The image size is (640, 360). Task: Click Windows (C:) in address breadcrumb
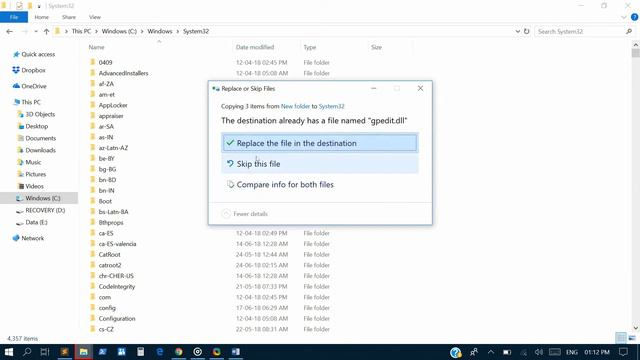119,31
